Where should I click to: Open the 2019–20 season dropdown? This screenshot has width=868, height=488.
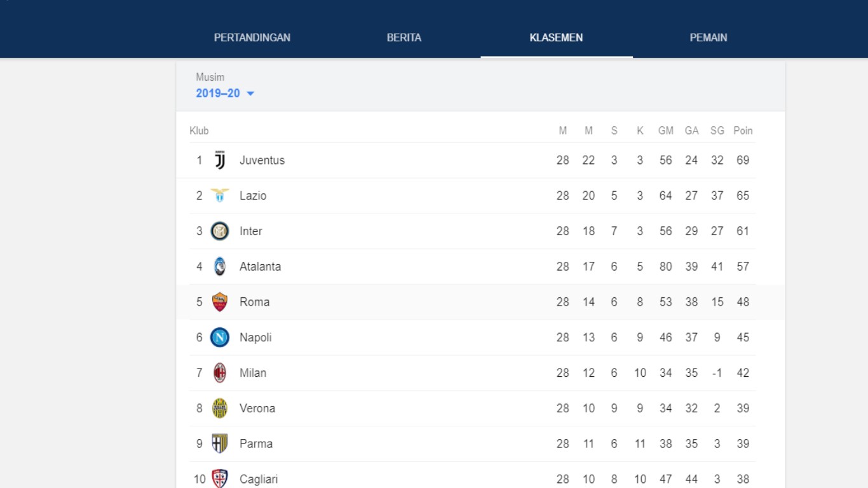point(218,93)
